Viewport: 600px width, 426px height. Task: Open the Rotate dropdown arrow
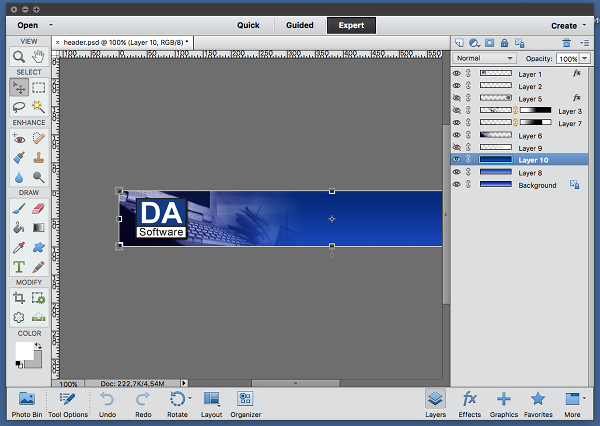190,398
